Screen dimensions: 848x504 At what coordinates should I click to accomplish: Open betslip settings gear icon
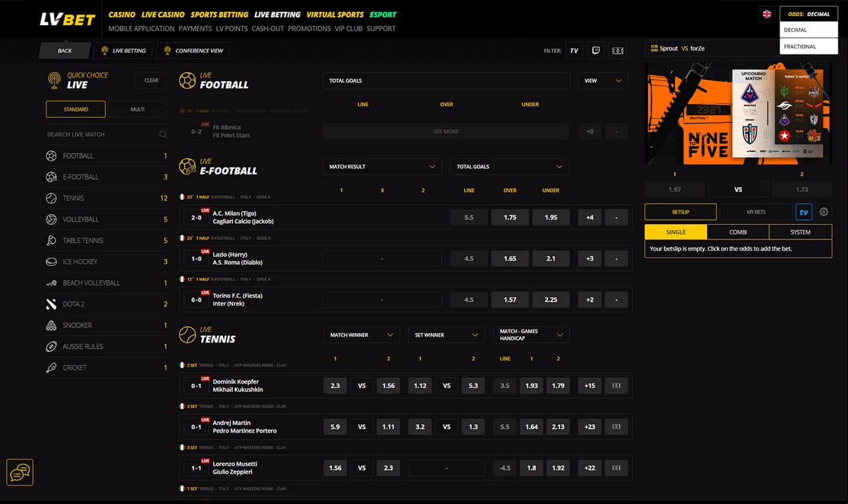[x=824, y=212]
